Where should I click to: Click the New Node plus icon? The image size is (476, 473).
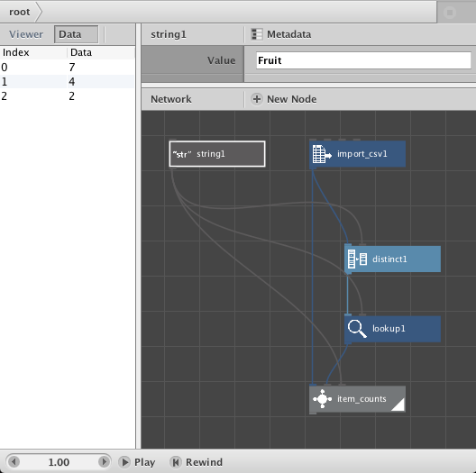tap(257, 99)
